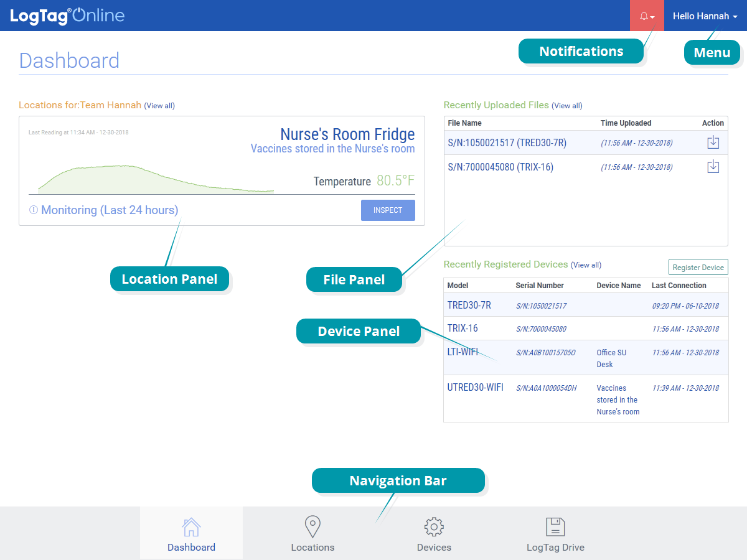
Task: Open the notifications bell dropdown
Action: [x=647, y=16]
